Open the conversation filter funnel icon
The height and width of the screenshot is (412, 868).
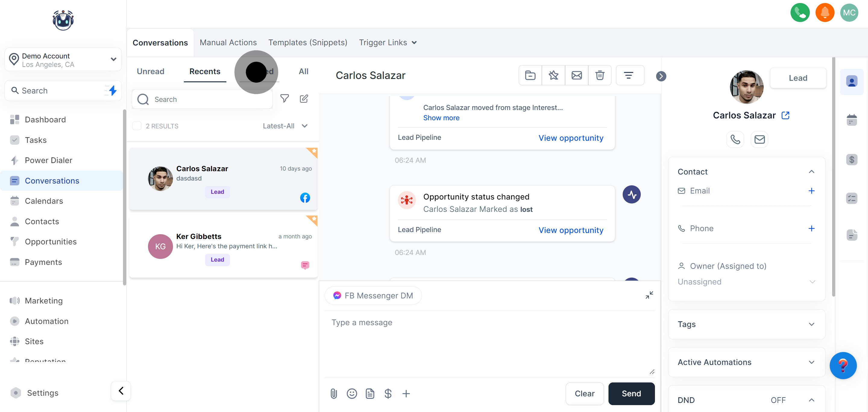pos(285,98)
